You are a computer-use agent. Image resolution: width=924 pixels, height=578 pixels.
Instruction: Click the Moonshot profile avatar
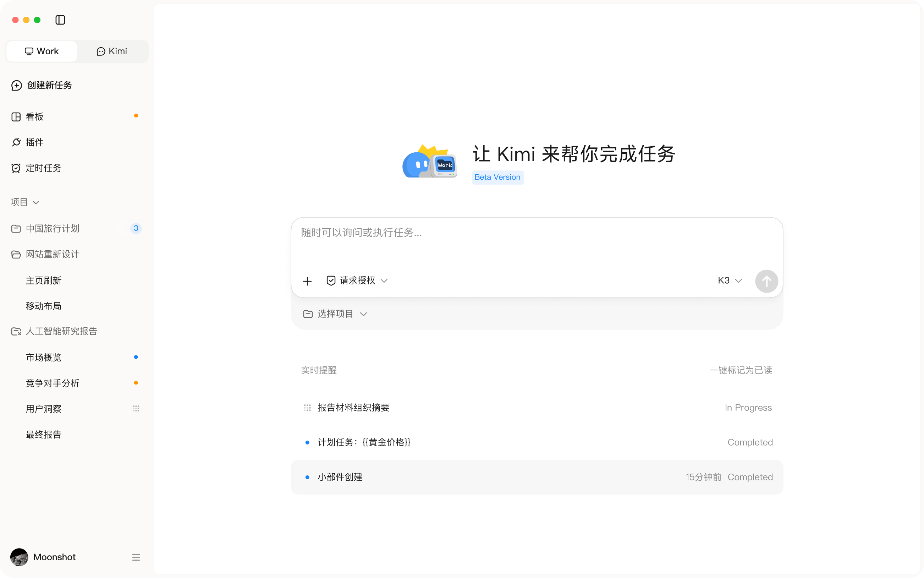pyautogui.click(x=19, y=557)
